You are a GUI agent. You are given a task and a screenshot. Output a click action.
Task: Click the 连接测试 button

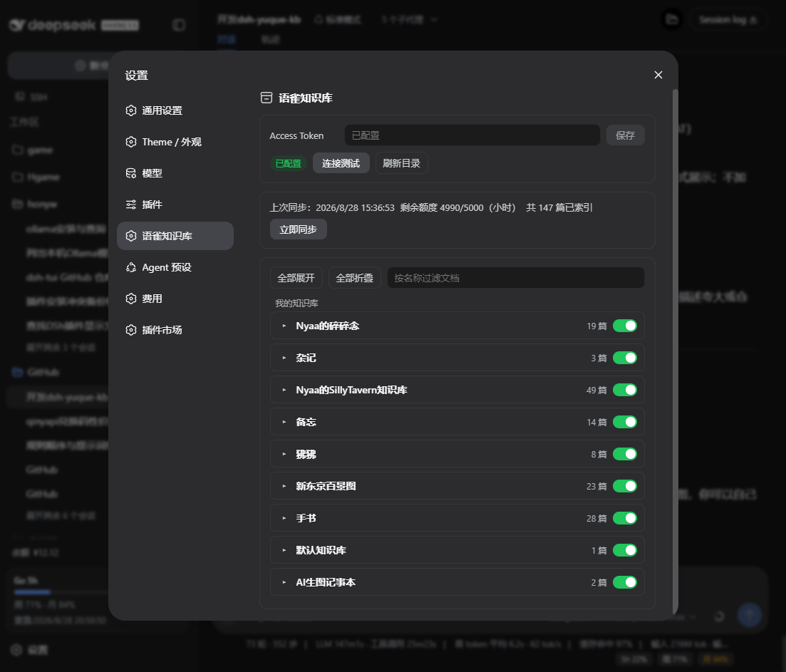click(341, 163)
